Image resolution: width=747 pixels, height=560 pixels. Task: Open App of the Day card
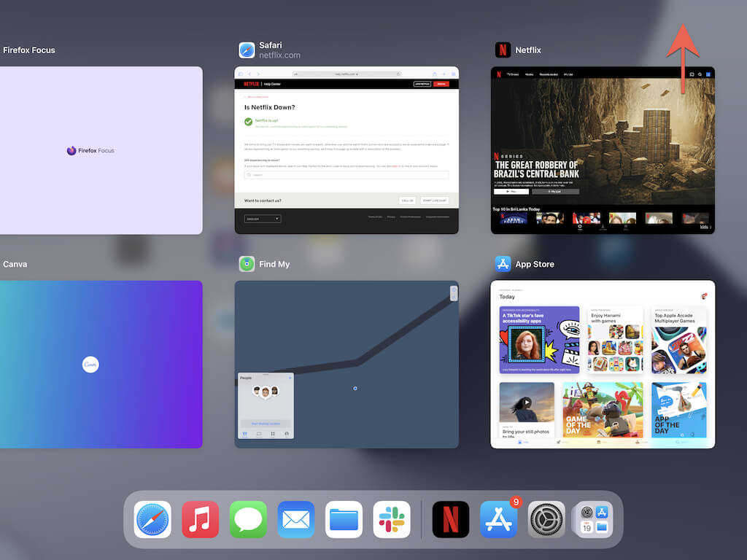679,410
